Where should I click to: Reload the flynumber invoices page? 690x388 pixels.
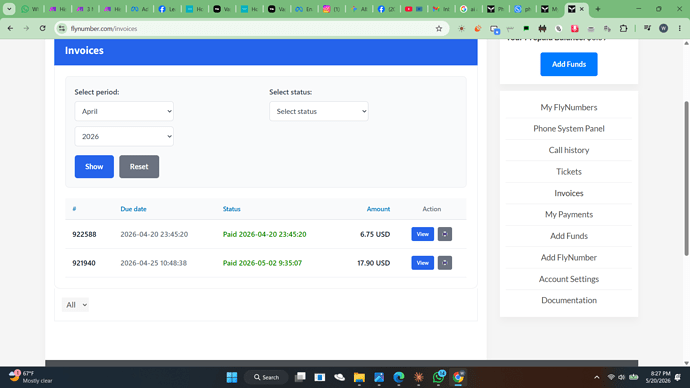click(43, 29)
